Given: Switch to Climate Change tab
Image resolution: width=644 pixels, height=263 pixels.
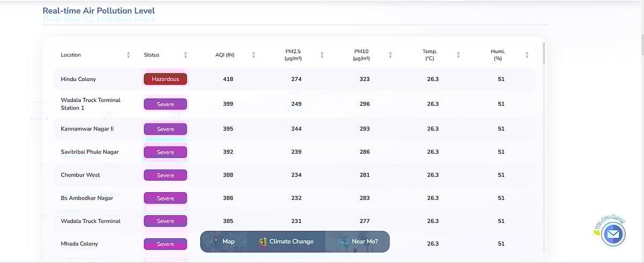Looking at the screenshot, I should 286,242.
